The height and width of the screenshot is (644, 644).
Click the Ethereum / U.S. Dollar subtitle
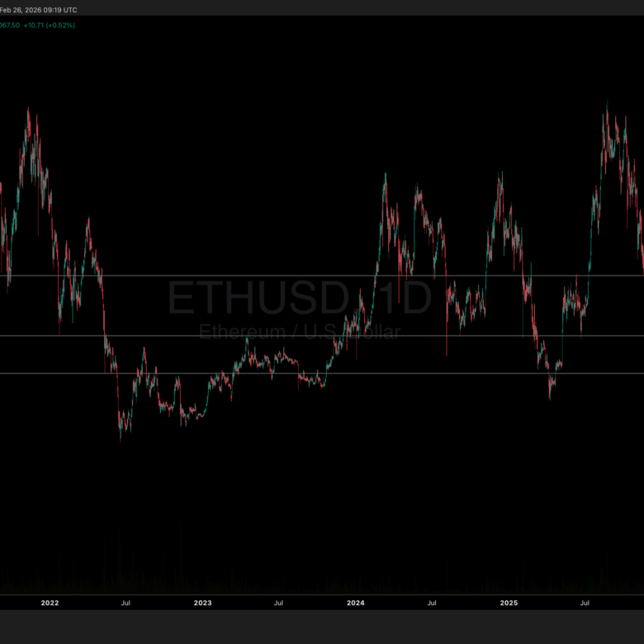click(299, 333)
